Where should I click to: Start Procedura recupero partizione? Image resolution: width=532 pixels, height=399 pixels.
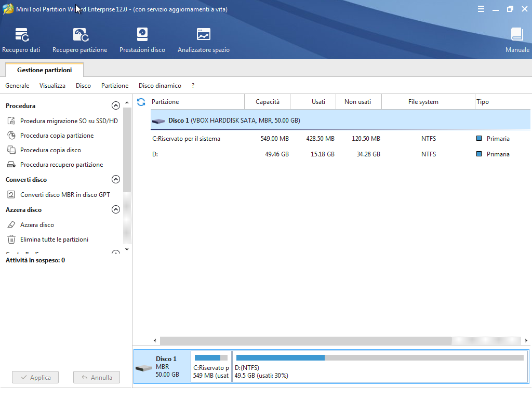[61, 165]
